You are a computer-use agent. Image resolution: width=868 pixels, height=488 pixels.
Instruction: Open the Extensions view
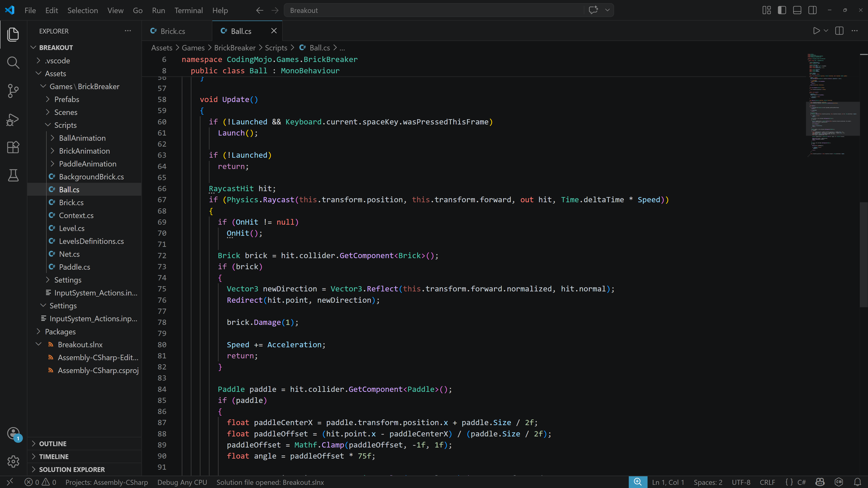pos(13,147)
